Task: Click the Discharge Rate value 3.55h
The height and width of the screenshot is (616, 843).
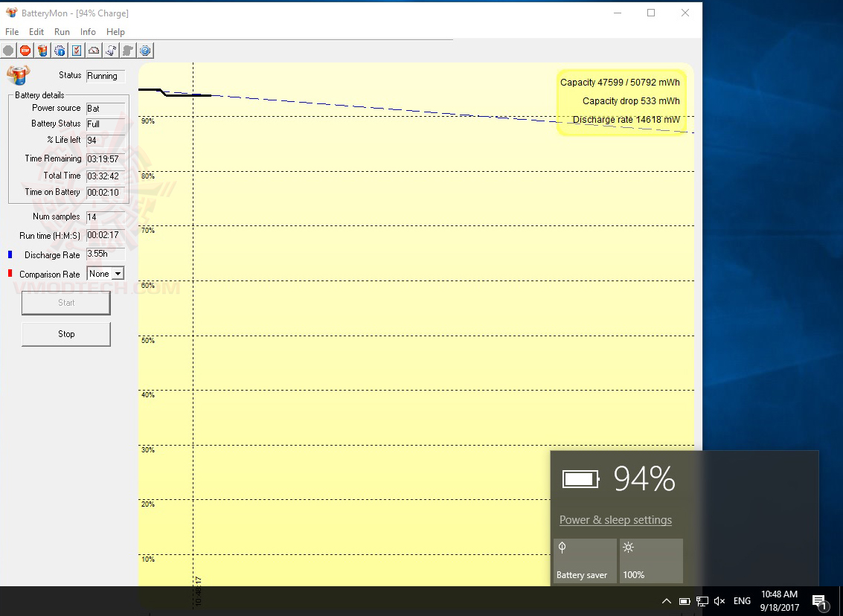Action: click(106, 254)
